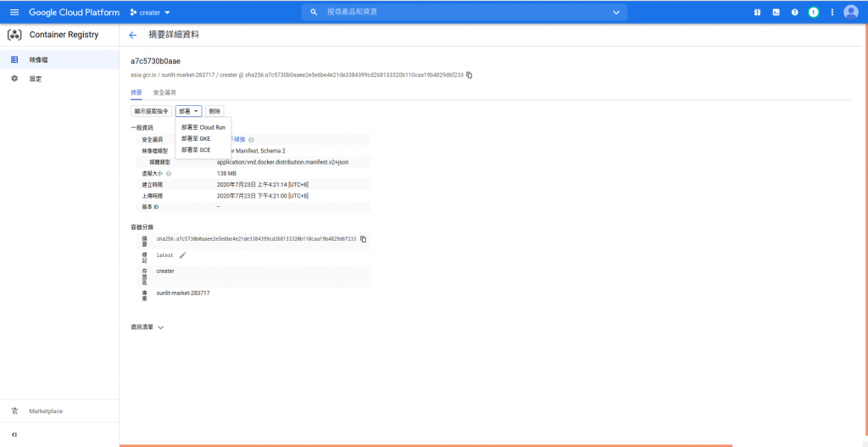
Task: Click the 摘要詳細資料 page title
Action: click(174, 35)
